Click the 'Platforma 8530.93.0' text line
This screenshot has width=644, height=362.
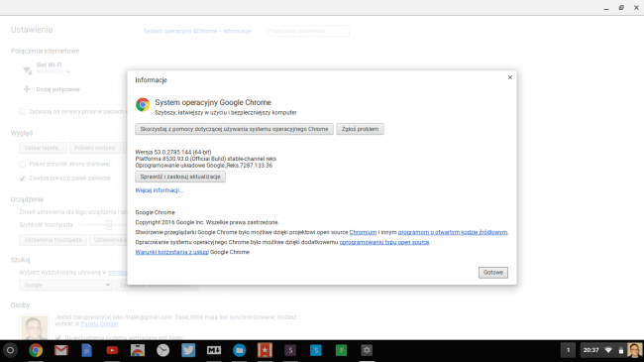[x=206, y=159]
